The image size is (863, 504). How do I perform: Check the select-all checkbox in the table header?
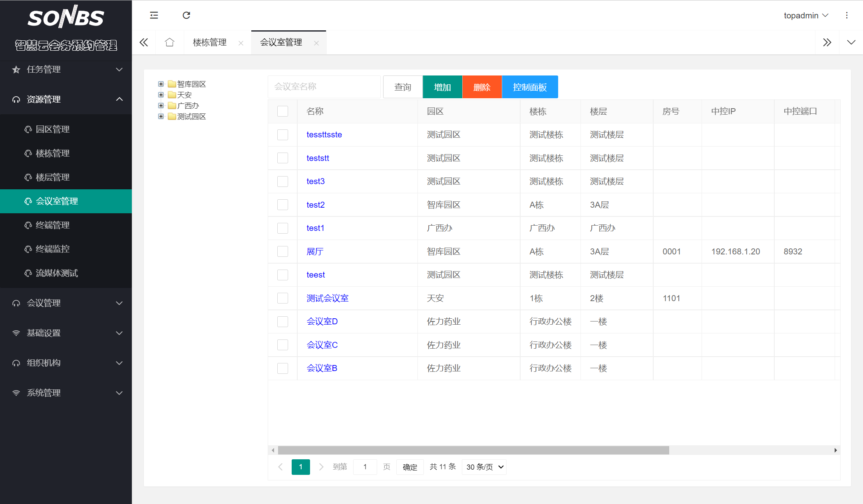pos(282,111)
